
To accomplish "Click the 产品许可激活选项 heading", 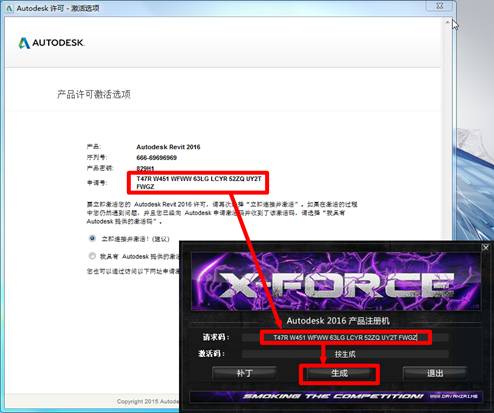I will click(x=94, y=94).
